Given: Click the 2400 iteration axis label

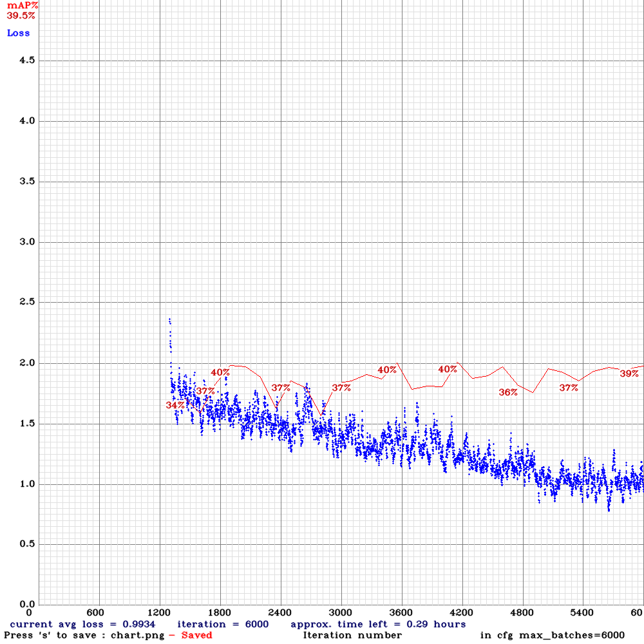Looking at the screenshot, I should click(279, 612).
